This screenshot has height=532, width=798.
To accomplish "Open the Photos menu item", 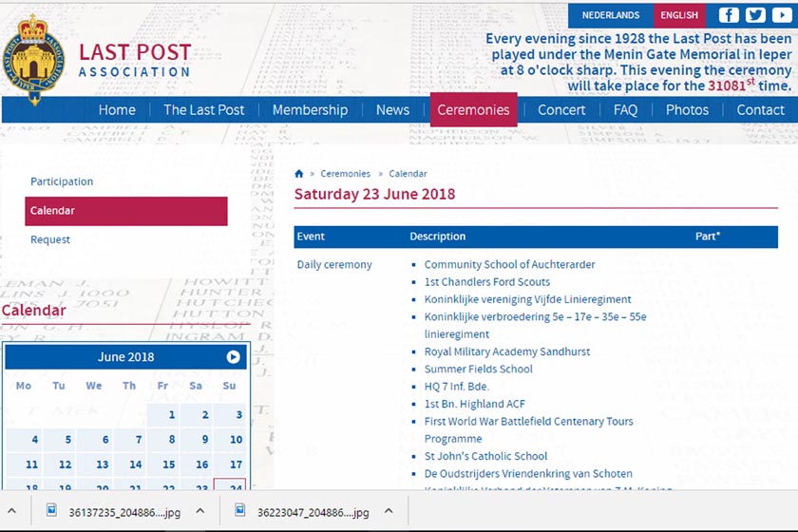I will pos(687,110).
